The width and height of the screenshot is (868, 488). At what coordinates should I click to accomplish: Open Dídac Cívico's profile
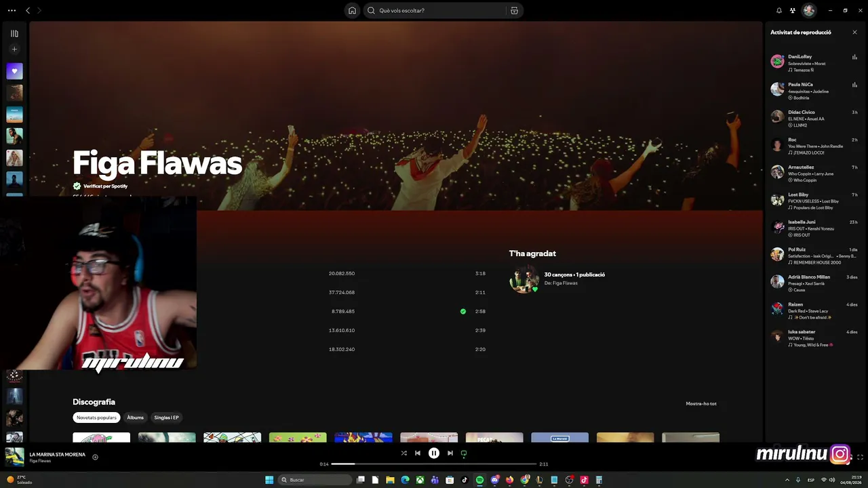[x=802, y=113]
